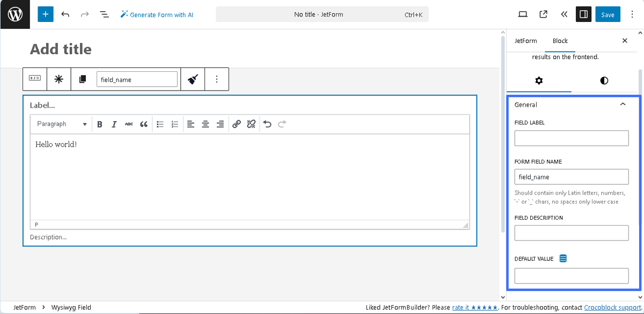The width and height of the screenshot is (644, 314).
Task: Open the Paragraph style dropdown
Action: [x=61, y=124]
